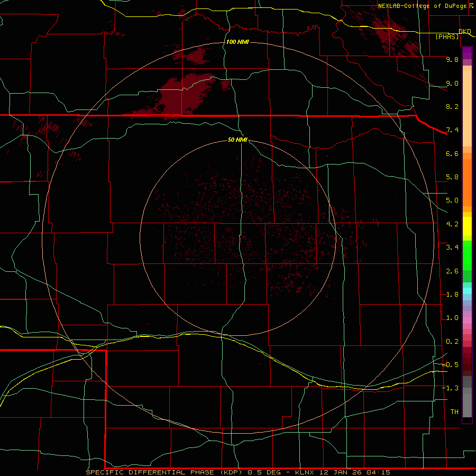Click the 50 NMI range ring label

[237, 140]
